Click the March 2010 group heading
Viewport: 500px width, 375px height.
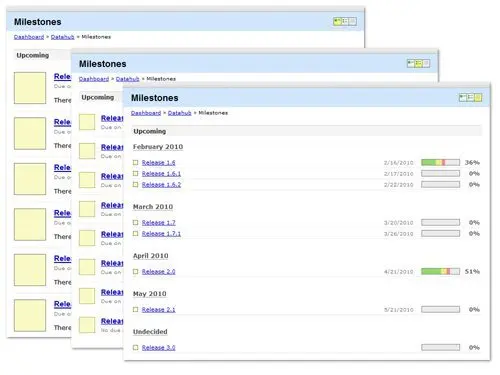pos(153,207)
